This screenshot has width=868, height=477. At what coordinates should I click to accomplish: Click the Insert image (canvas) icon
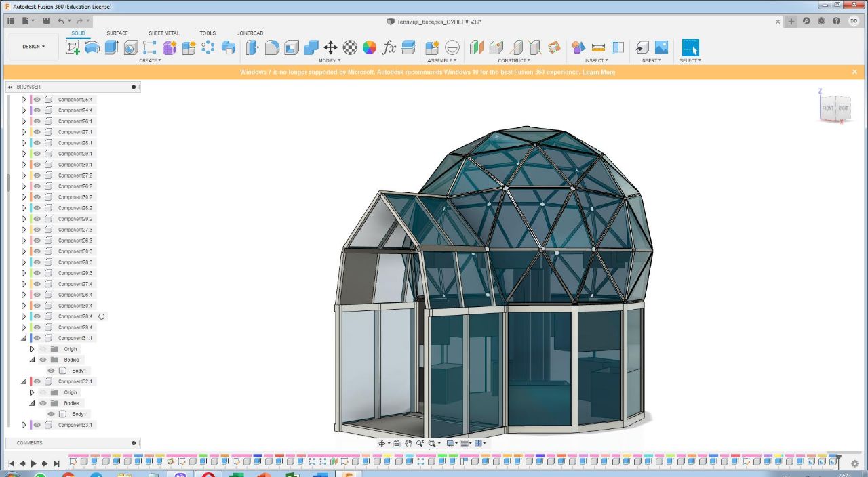(661, 47)
